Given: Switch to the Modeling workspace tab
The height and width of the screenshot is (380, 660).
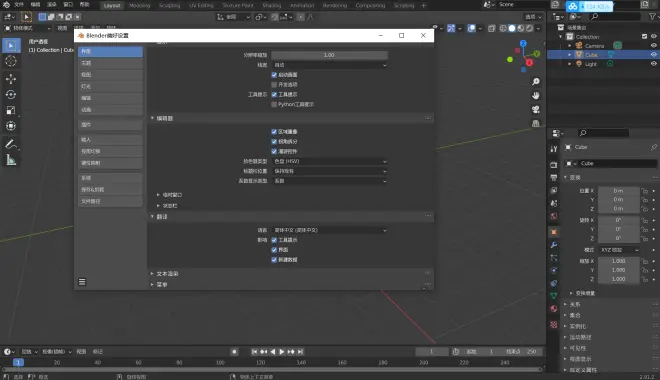Looking at the screenshot, I should pos(139,5).
